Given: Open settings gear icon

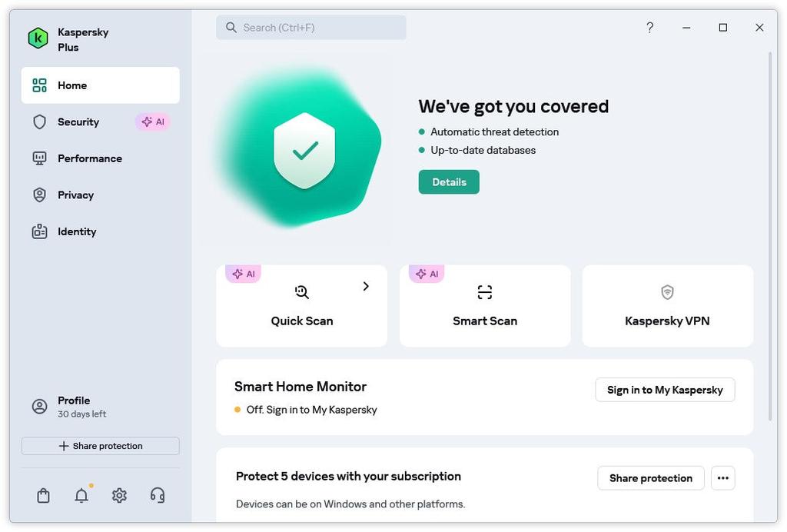Looking at the screenshot, I should click(x=119, y=496).
